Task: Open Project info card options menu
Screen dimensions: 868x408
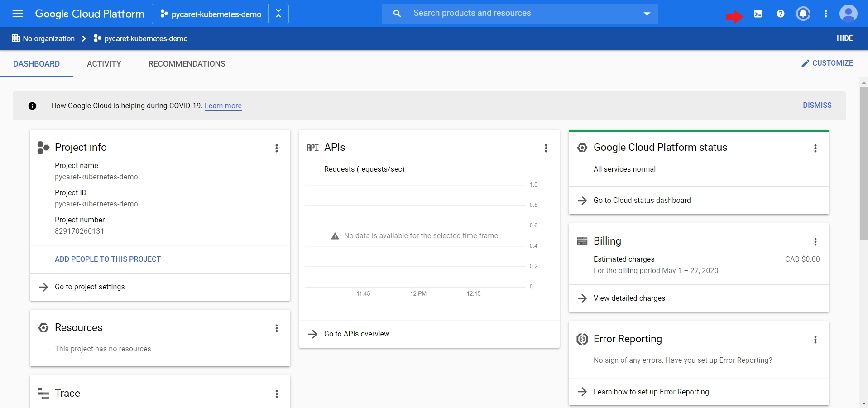Action: click(277, 148)
